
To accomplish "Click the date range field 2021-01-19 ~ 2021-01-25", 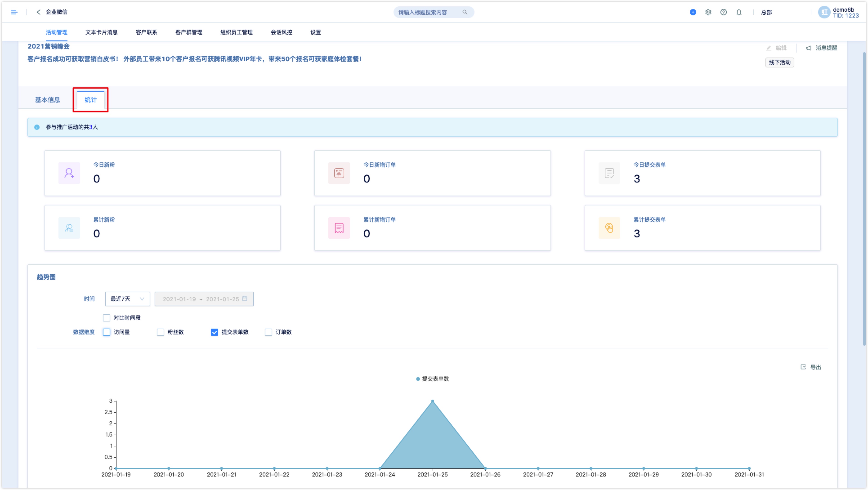I will click(x=204, y=299).
